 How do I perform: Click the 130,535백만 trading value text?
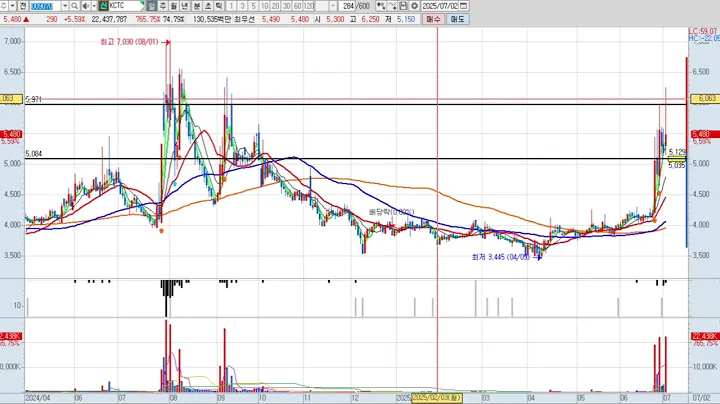[213, 19]
